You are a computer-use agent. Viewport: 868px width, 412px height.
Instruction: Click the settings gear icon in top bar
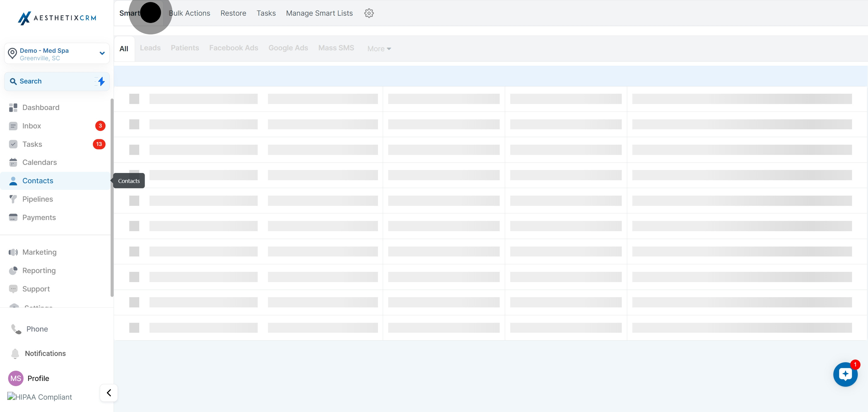pyautogui.click(x=369, y=13)
